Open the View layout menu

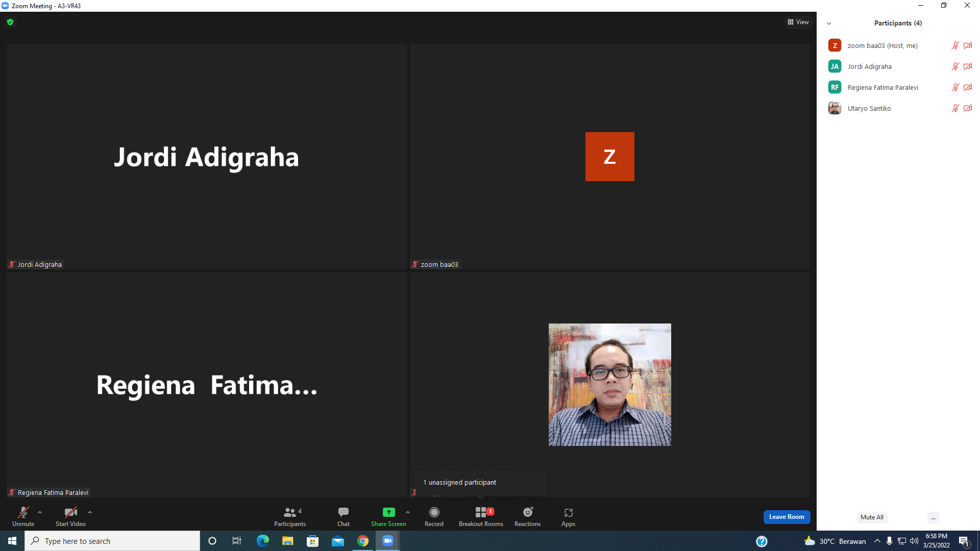tap(798, 22)
